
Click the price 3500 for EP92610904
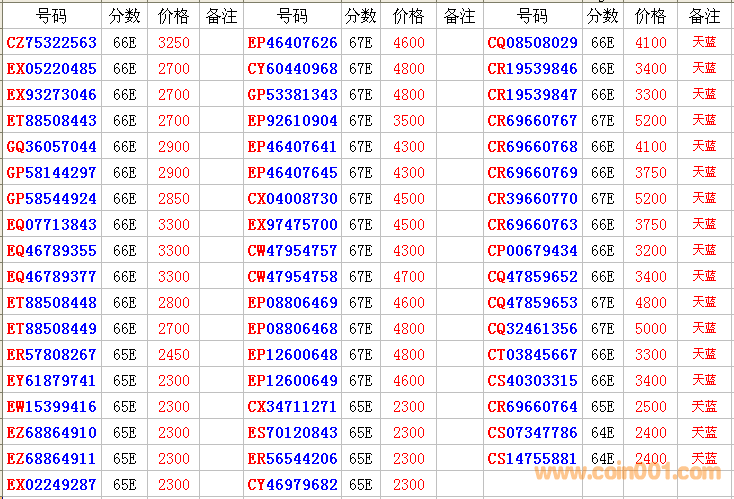(409, 121)
